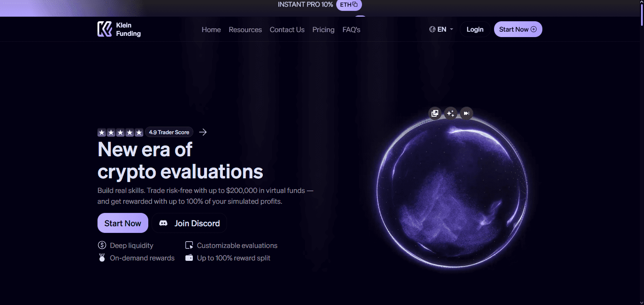Image resolution: width=644 pixels, height=305 pixels.
Task: Click the medal icon beside On-demand rewards
Action: click(101, 257)
